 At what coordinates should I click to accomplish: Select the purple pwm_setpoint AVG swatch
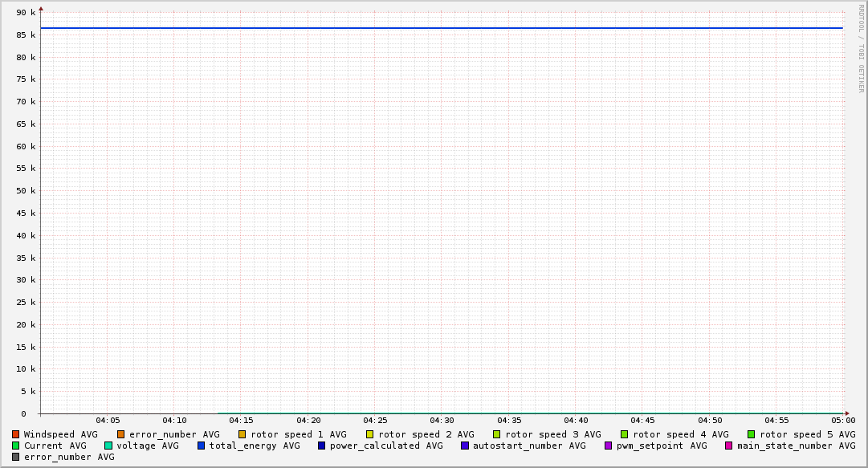[x=608, y=446]
